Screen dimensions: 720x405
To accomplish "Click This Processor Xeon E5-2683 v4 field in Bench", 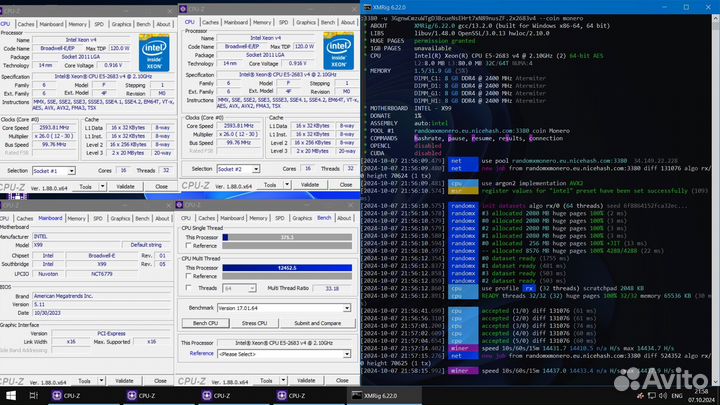I will [284, 343].
